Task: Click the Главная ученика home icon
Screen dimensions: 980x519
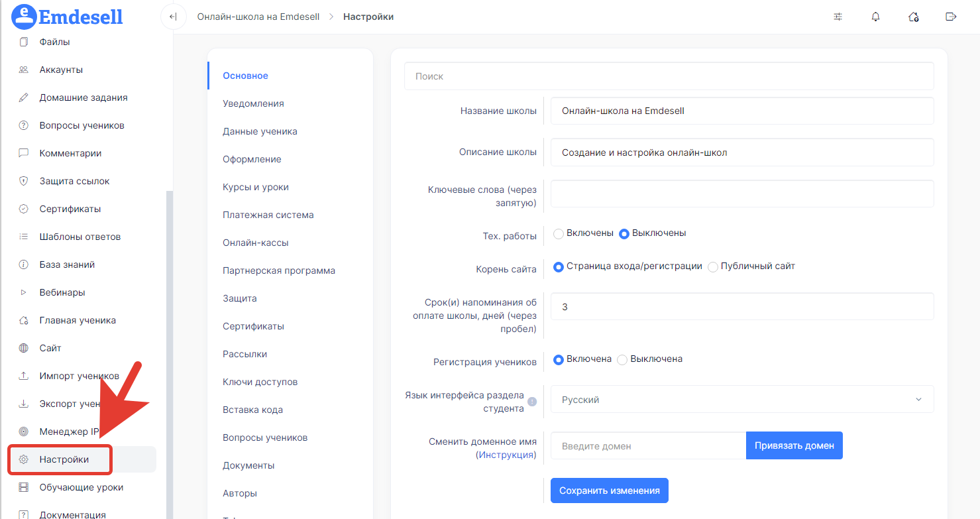Action: tap(24, 320)
